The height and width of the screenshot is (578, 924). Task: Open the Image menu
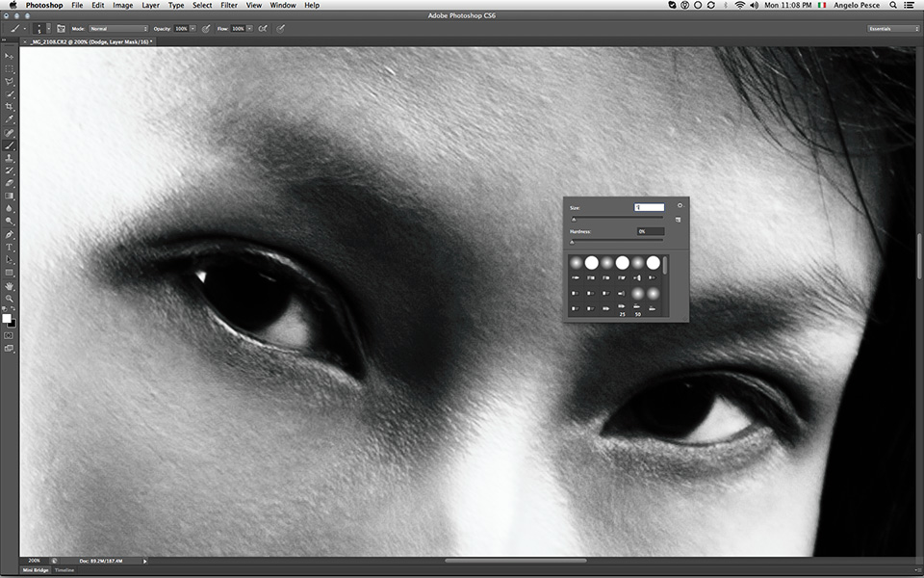click(x=122, y=5)
